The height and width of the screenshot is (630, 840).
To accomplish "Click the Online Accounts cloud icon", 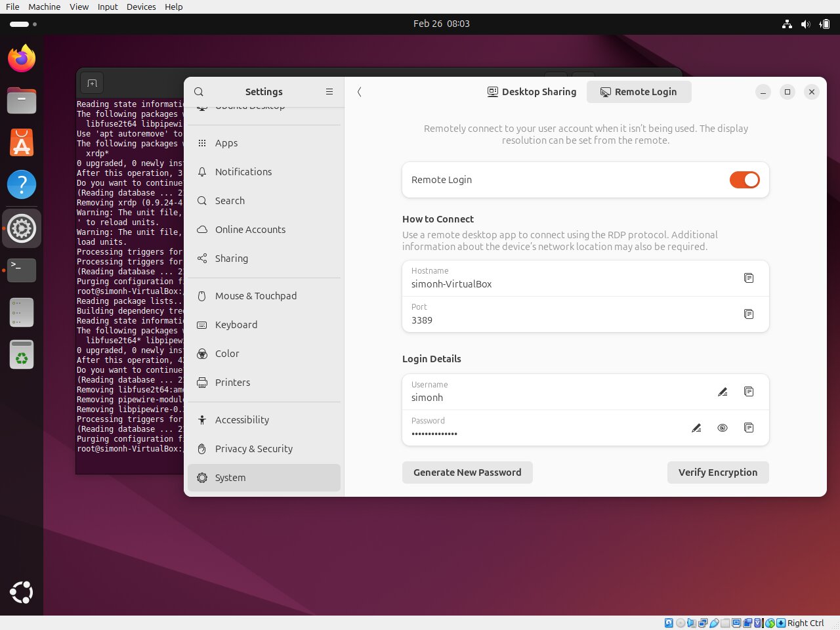I will 202,230.
